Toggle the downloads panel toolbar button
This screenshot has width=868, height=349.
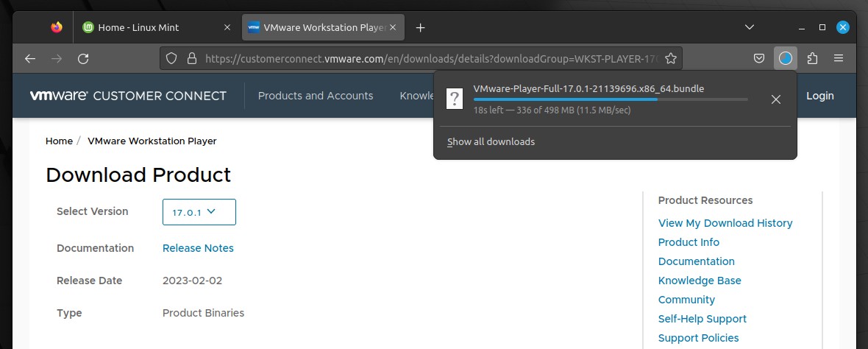click(x=786, y=58)
